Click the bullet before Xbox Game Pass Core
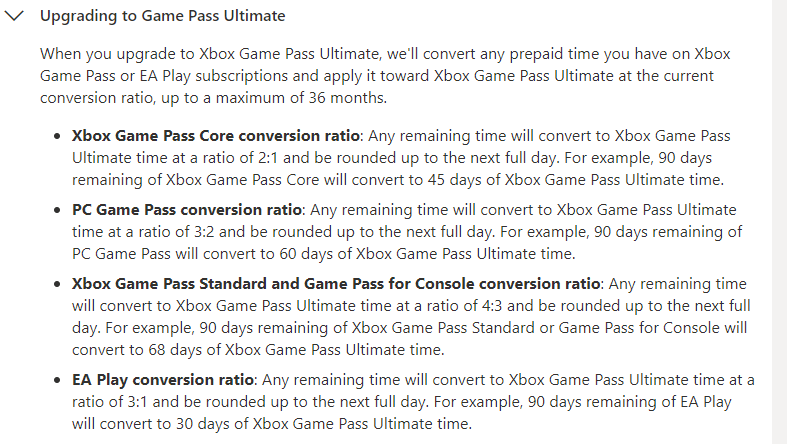Image resolution: width=787 pixels, height=444 pixels. pyautogui.click(x=57, y=136)
